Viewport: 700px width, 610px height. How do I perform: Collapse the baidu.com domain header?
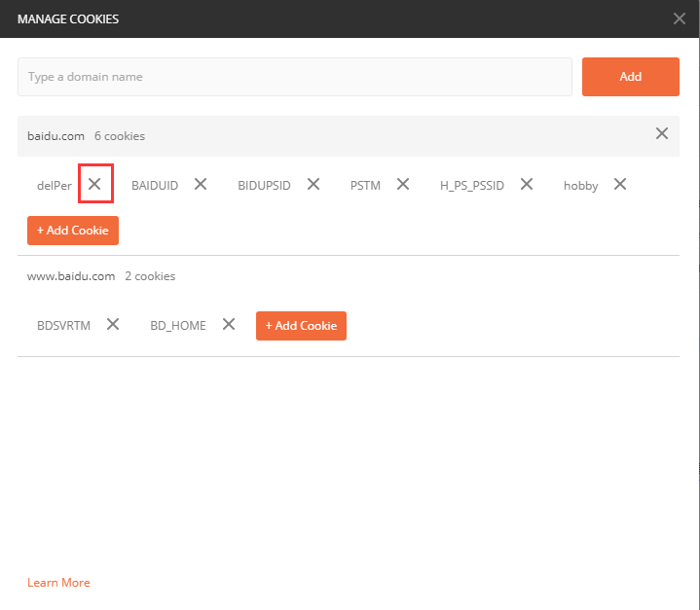coord(349,136)
